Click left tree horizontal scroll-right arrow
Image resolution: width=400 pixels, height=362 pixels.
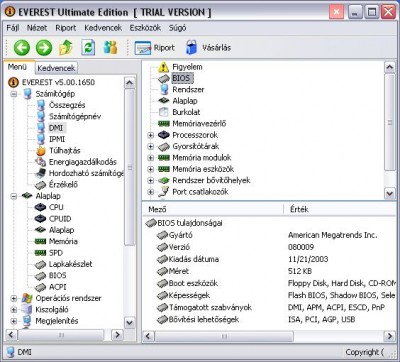tap(117, 334)
